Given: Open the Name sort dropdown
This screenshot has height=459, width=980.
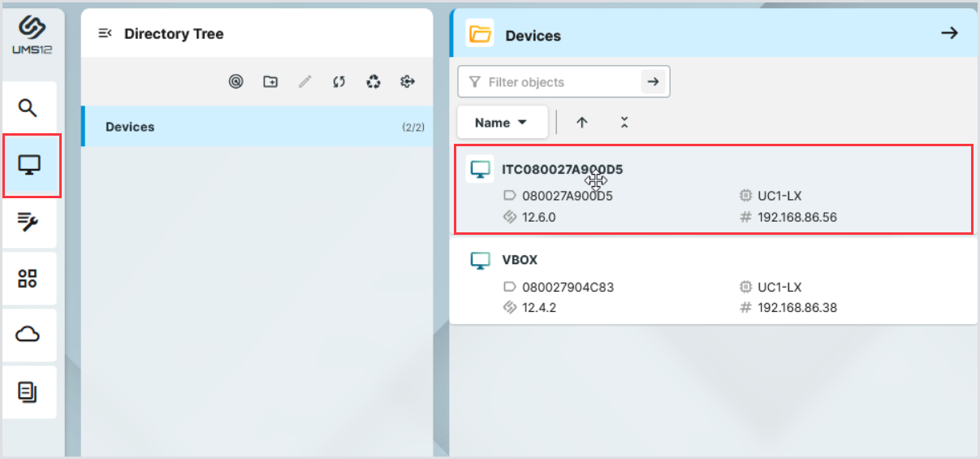Looking at the screenshot, I should (502, 123).
